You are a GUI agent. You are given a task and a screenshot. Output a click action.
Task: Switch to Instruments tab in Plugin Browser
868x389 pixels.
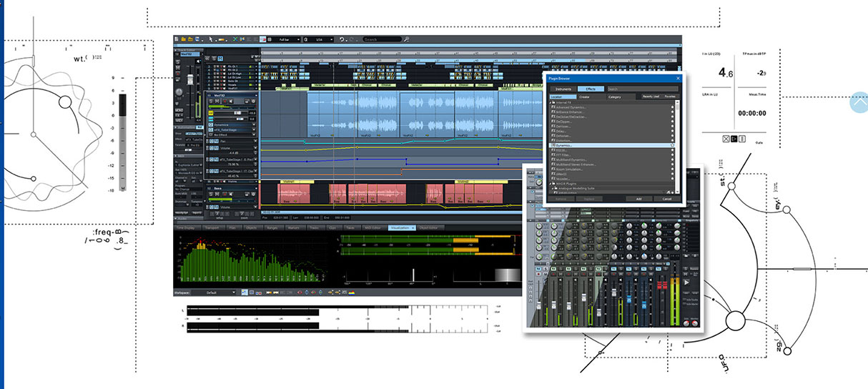click(x=563, y=89)
